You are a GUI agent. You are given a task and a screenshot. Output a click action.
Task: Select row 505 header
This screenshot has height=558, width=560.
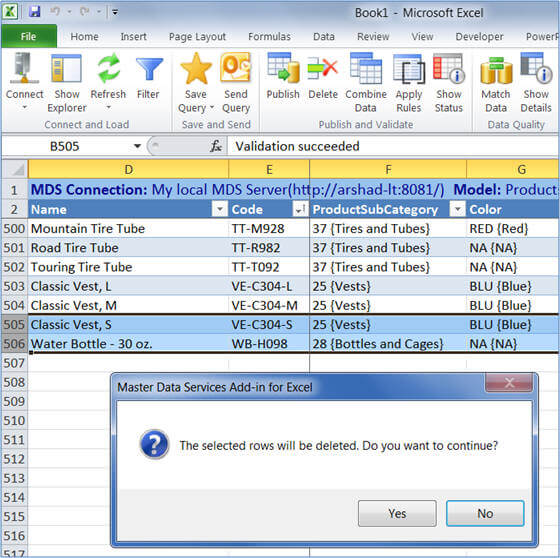(14, 325)
